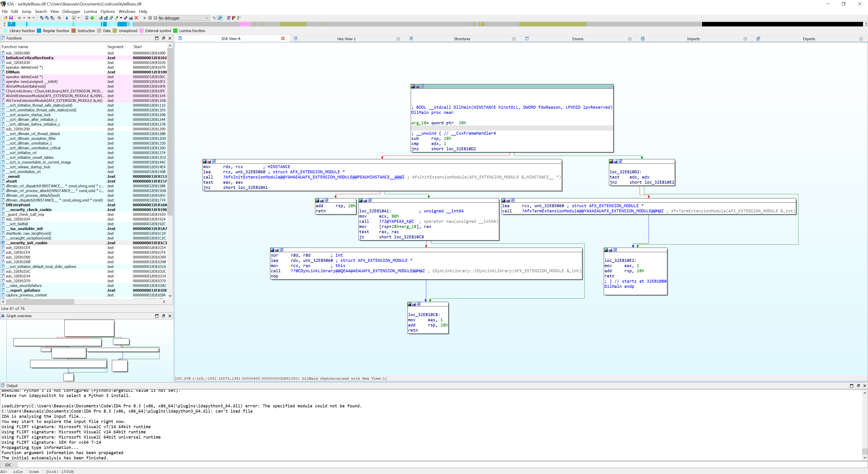
Task: Toggle the highlighted source-level debugging icon
Action: tap(220, 18)
